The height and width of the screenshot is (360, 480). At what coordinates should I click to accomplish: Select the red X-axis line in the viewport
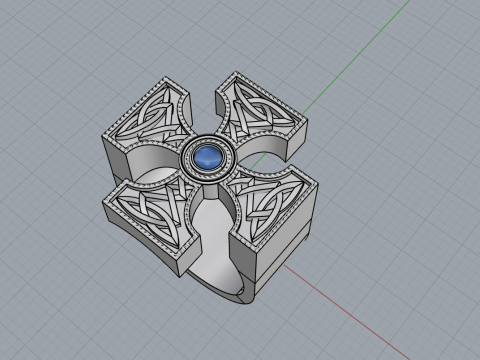pyautogui.click(x=347, y=312)
